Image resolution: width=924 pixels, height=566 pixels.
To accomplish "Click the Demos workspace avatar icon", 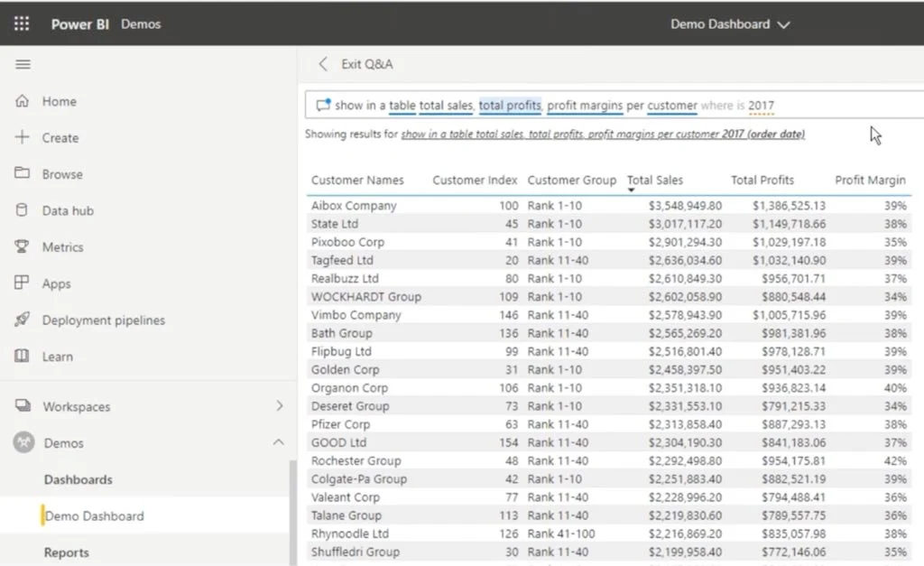I will pos(24,442).
